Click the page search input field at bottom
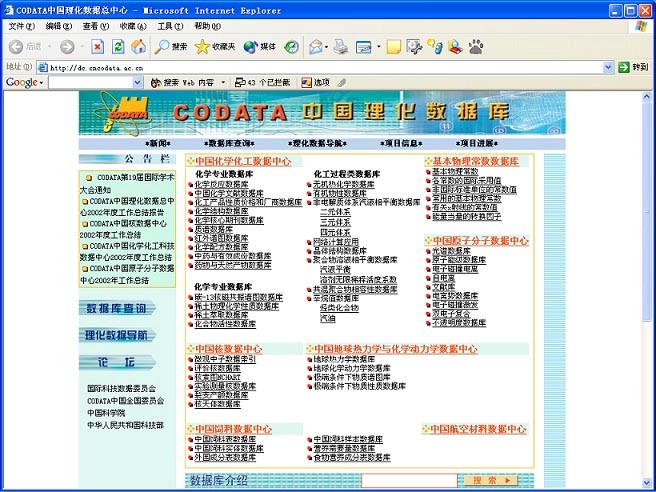The height and width of the screenshot is (492, 656). [410, 481]
